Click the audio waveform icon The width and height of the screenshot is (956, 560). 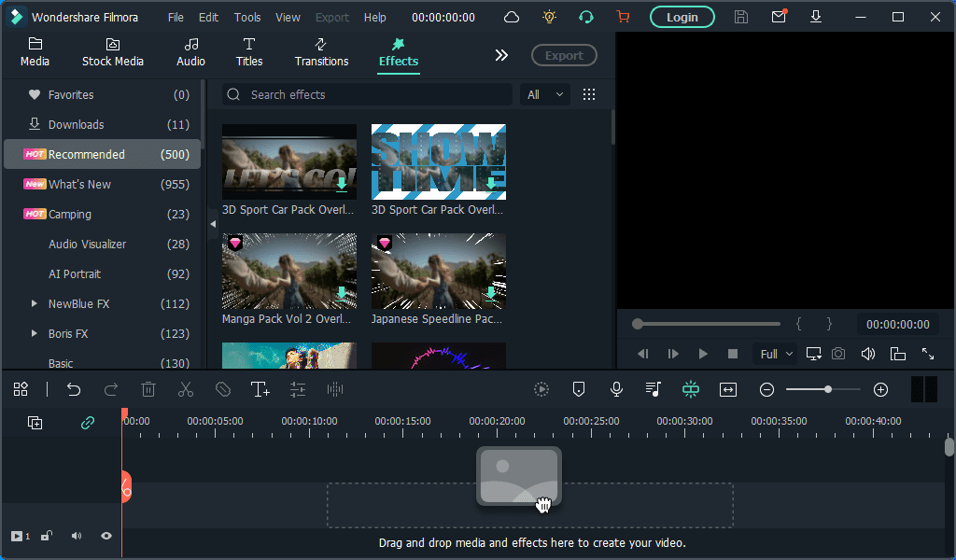coord(335,389)
